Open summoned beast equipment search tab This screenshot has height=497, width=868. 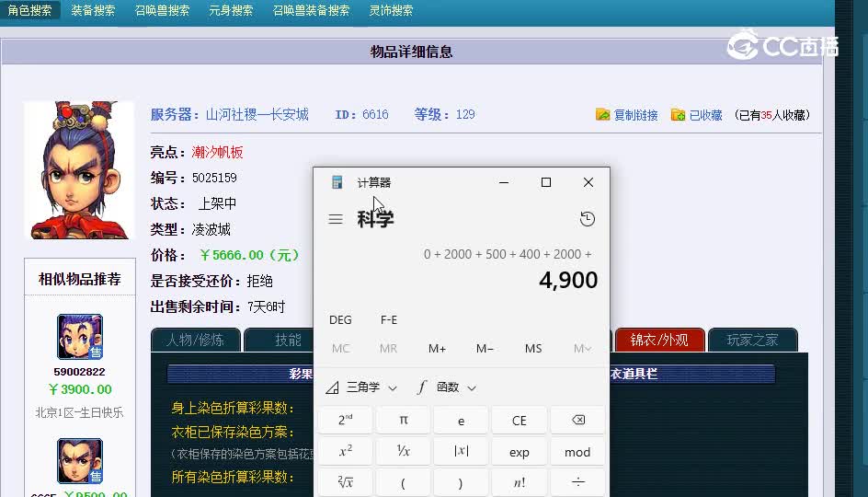tap(311, 10)
